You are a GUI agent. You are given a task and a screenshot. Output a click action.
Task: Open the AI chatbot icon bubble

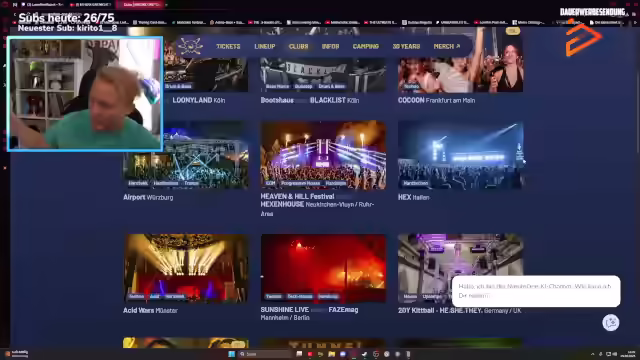[611, 323]
